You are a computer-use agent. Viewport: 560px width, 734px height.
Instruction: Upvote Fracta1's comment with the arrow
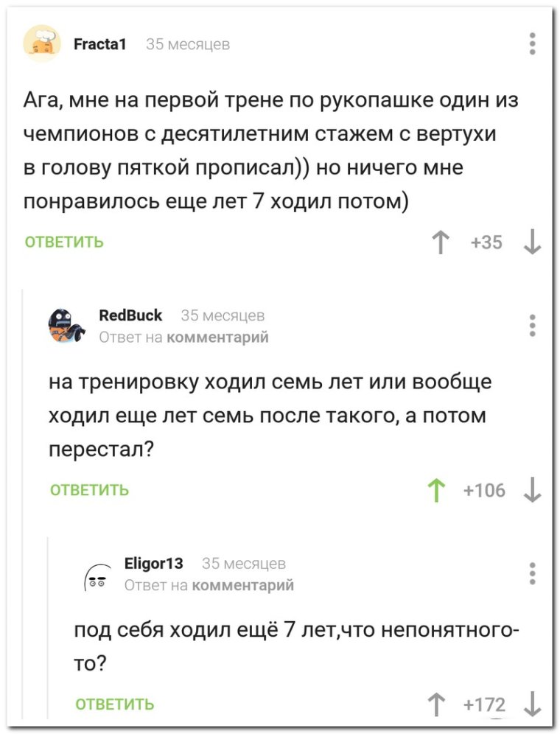point(440,241)
